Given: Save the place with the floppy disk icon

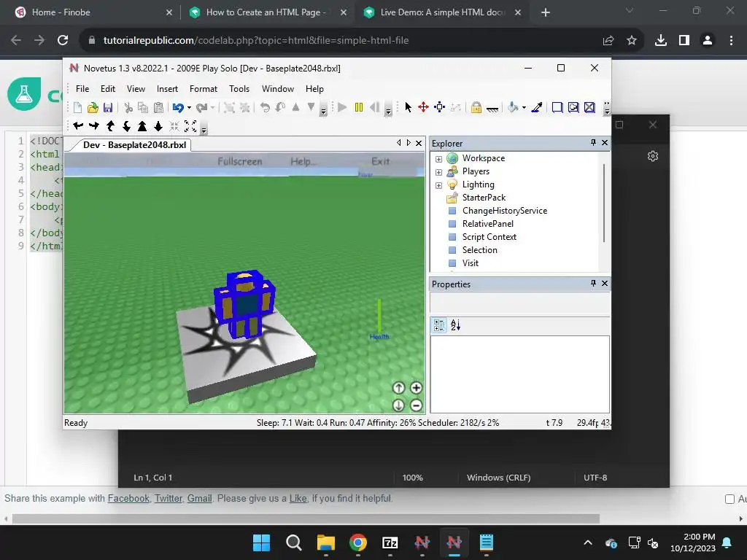Looking at the screenshot, I should tap(108, 108).
